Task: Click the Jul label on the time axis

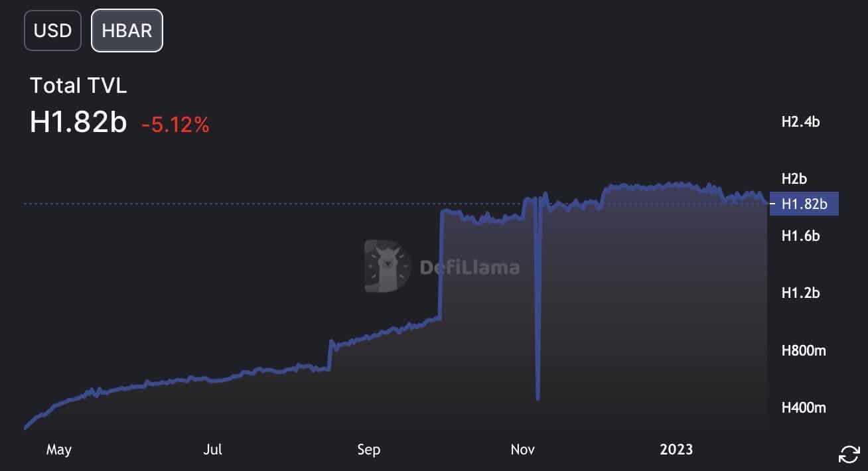Action: pos(212,450)
